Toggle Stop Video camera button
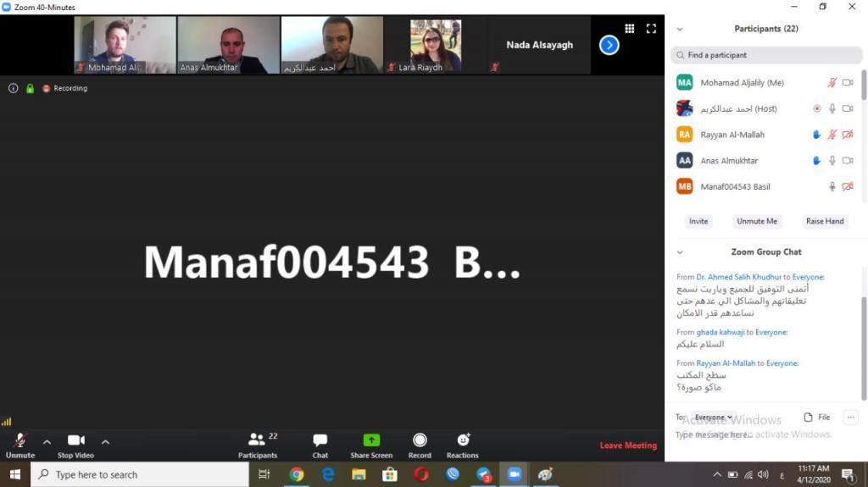 point(75,440)
